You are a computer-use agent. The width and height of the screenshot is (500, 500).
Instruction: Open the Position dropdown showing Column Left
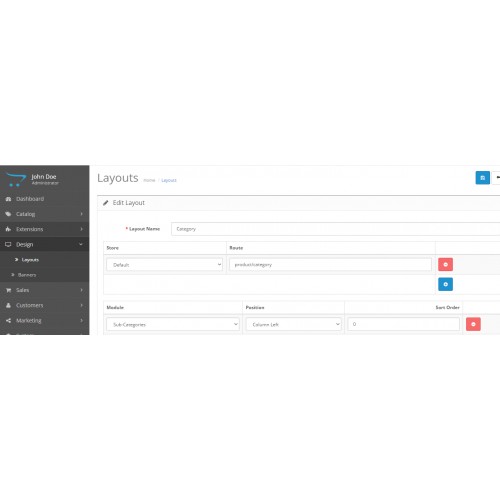(294, 324)
